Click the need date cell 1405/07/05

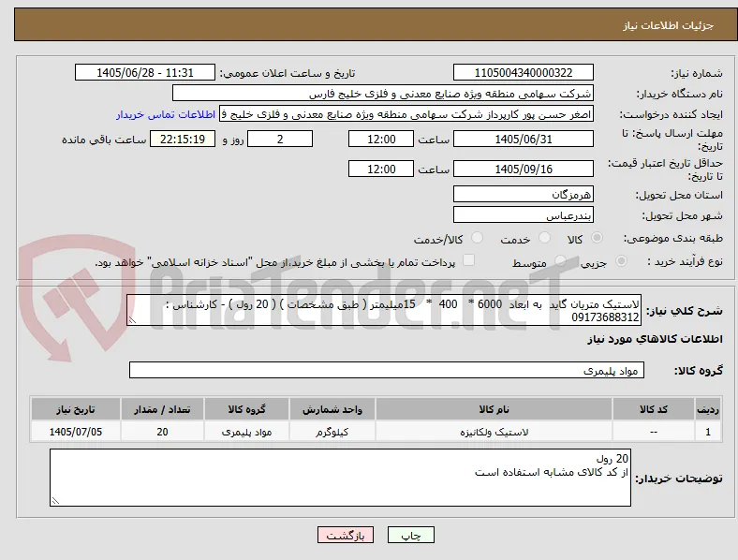click(x=76, y=432)
